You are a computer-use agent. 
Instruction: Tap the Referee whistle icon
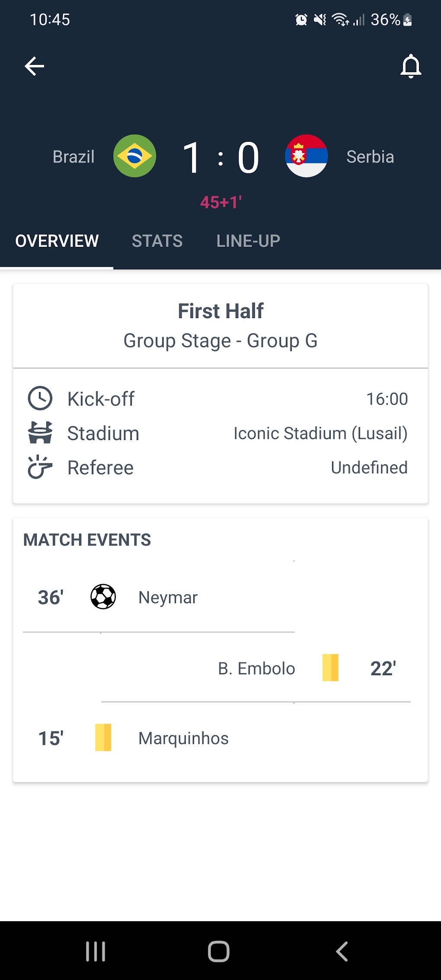40,467
